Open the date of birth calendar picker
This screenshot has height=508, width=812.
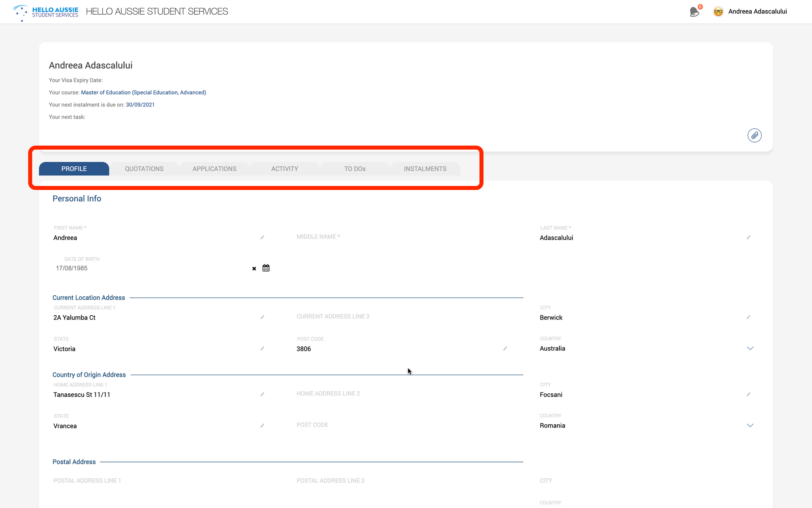266,268
